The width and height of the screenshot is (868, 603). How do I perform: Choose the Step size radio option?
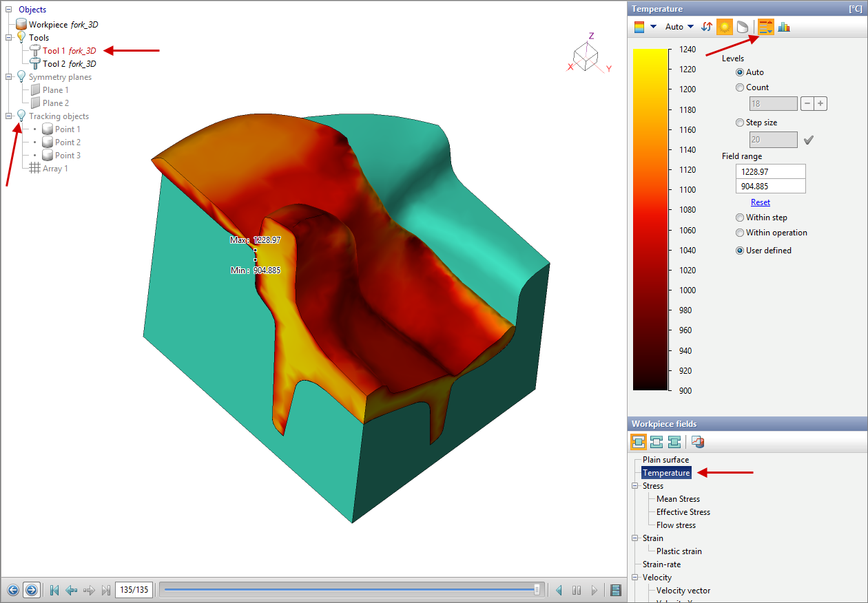click(x=740, y=123)
